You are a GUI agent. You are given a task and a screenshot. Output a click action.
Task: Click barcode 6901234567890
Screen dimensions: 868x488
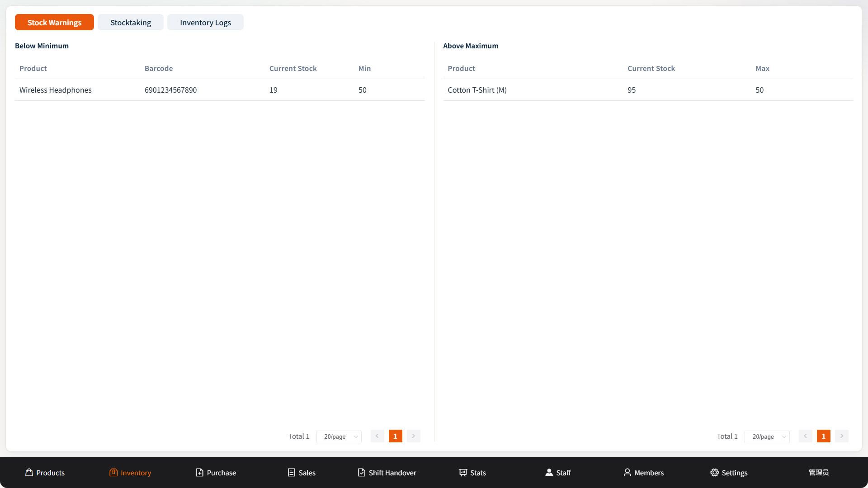point(170,90)
